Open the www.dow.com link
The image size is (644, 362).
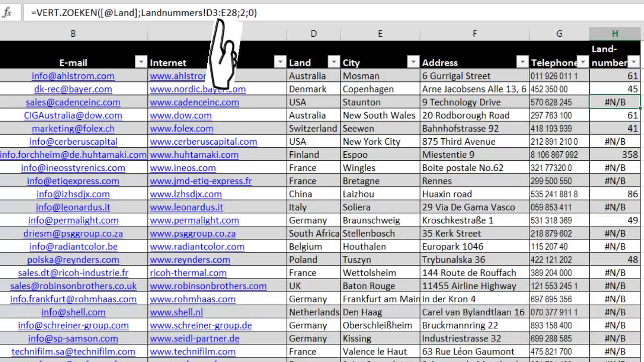click(181, 115)
